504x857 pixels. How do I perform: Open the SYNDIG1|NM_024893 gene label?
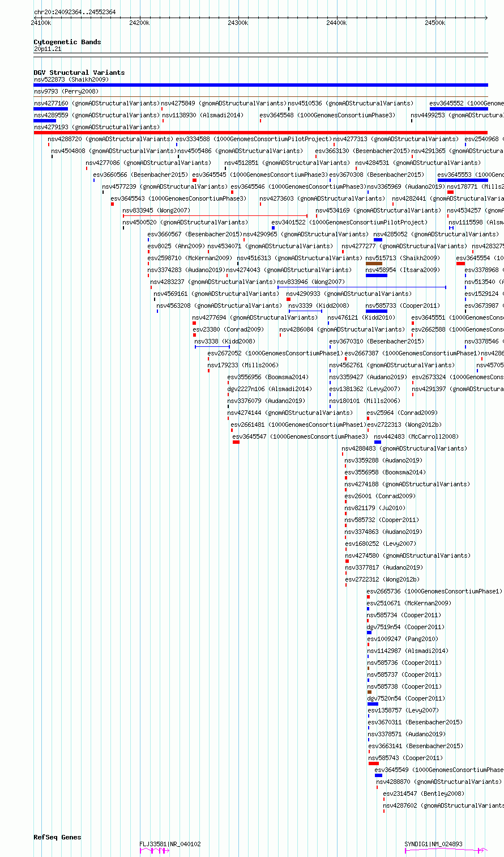tap(433, 844)
